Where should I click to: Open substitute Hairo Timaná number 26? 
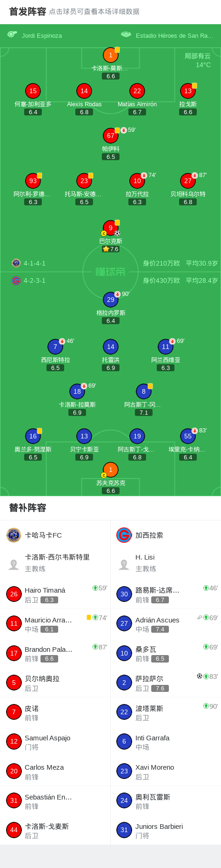point(55,594)
